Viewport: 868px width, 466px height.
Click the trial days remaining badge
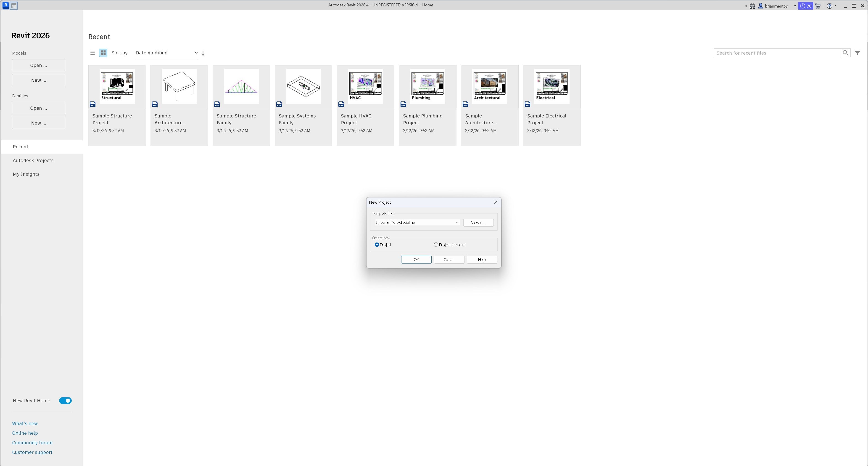tap(805, 6)
